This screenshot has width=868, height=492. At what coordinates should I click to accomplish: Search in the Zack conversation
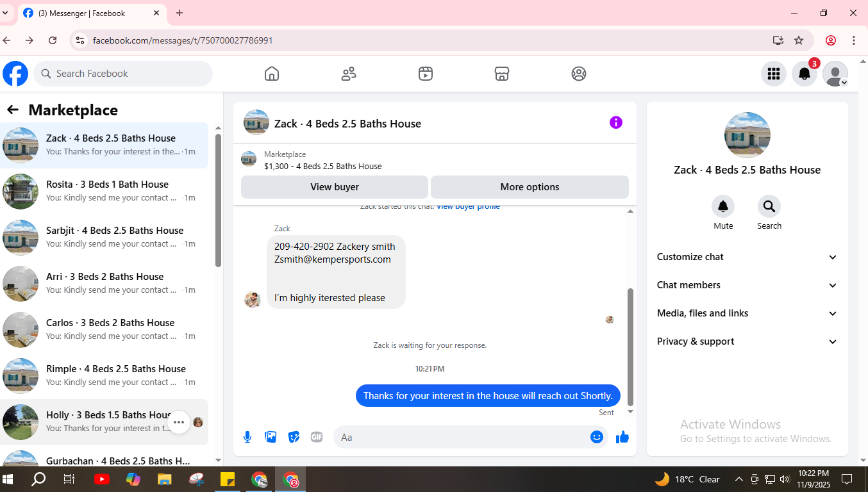769,206
